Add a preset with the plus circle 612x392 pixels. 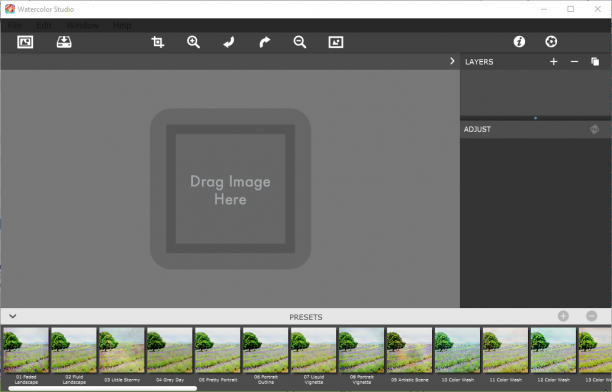click(563, 316)
